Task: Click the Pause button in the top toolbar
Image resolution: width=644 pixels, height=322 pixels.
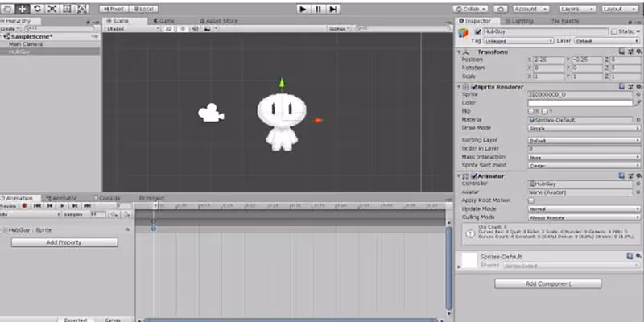Action: coord(318,9)
